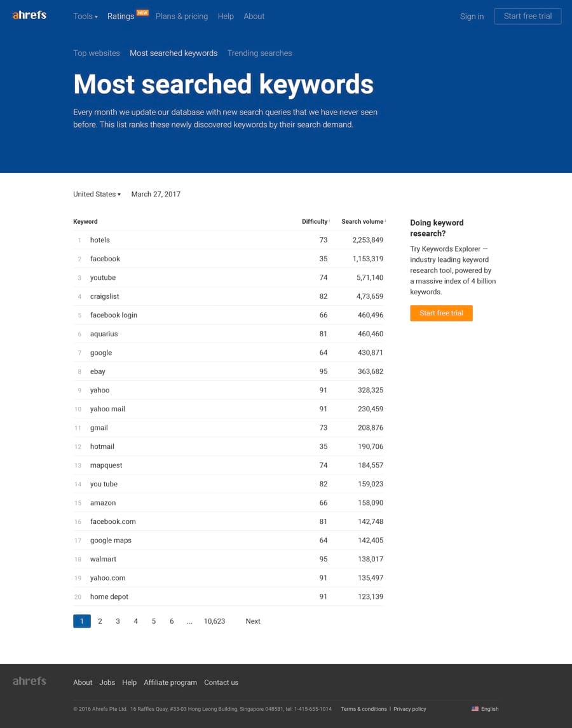
Task: Click the orange Start free trial button
Action: (441, 313)
